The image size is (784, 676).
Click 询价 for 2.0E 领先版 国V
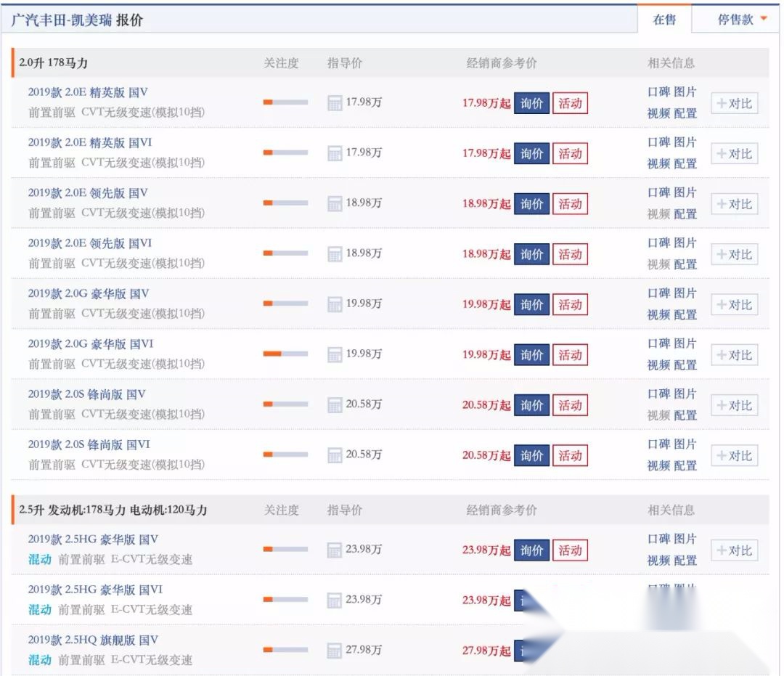(x=531, y=204)
